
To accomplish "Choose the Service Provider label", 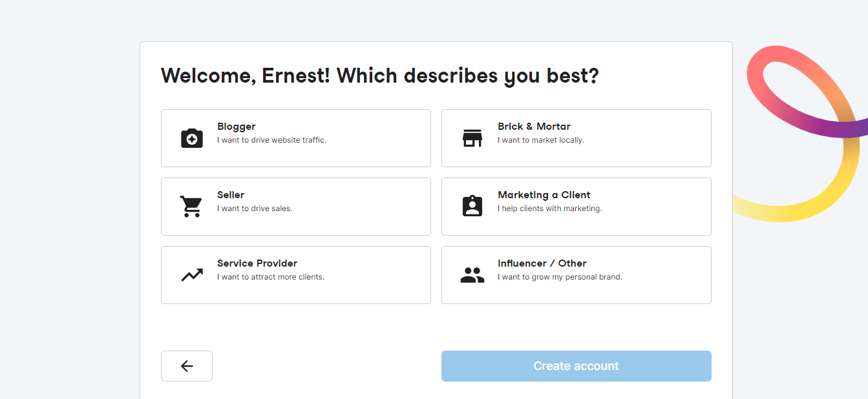I will 257,263.
